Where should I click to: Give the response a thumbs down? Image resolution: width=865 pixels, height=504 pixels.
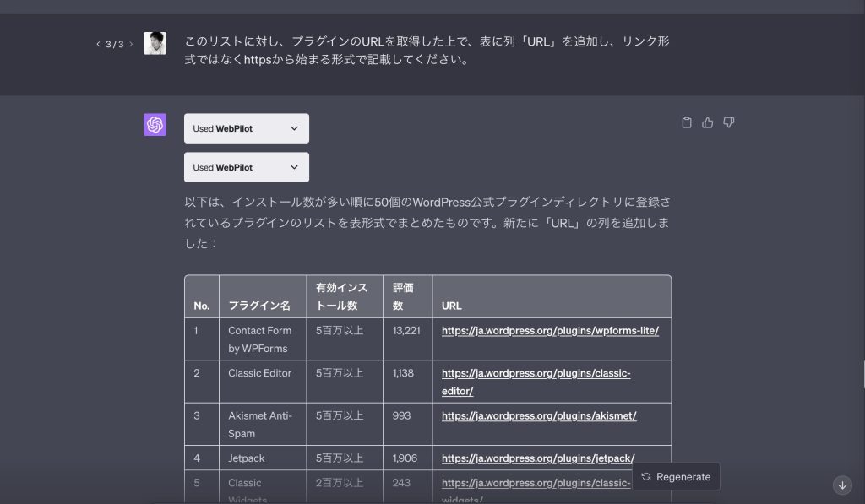729,122
